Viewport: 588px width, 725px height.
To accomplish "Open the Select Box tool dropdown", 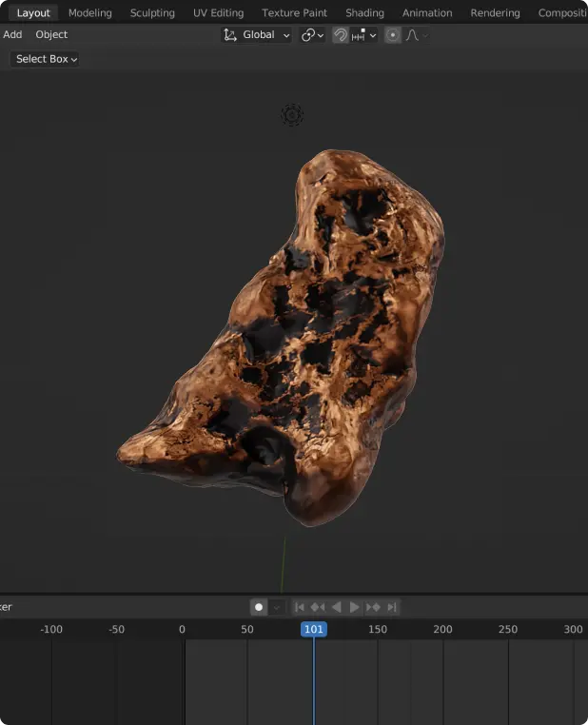I will tap(46, 59).
